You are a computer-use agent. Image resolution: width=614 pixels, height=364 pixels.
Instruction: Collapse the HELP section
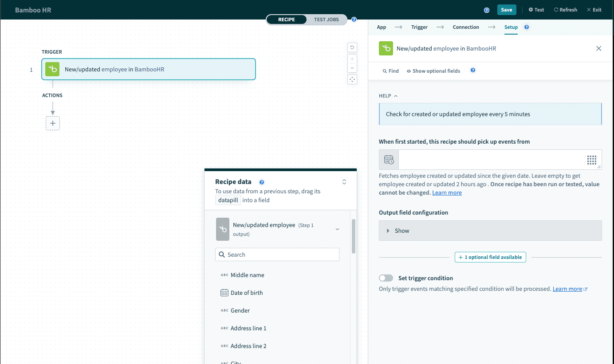coord(388,96)
